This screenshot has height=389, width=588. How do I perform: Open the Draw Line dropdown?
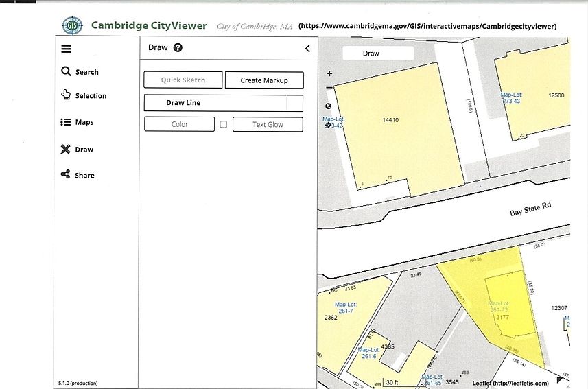point(215,103)
